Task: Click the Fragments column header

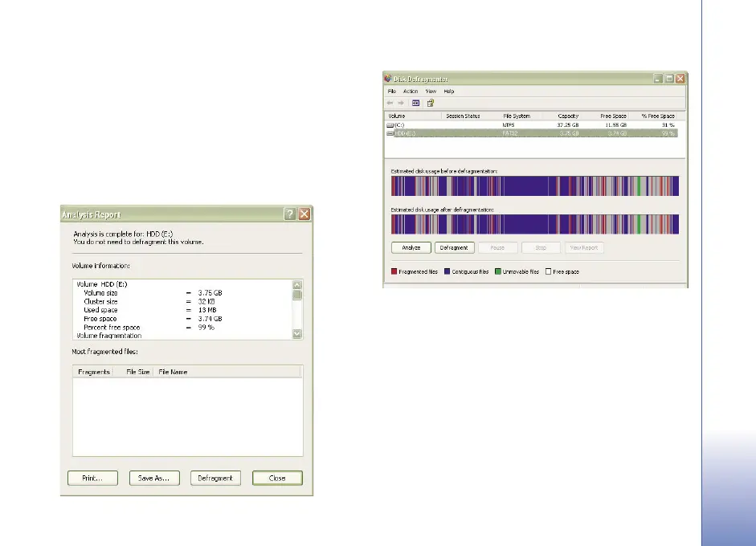Action: 93,372
